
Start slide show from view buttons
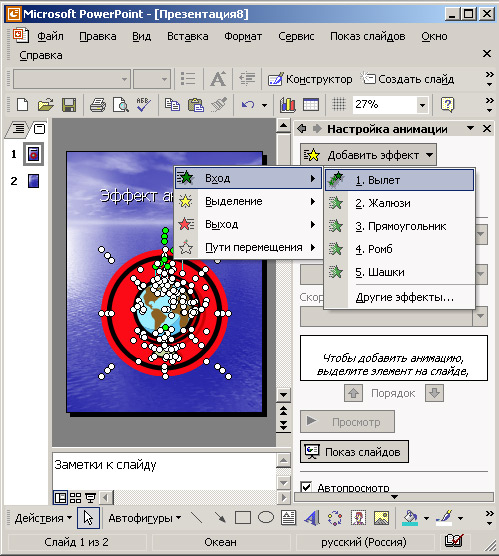coord(90,498)
